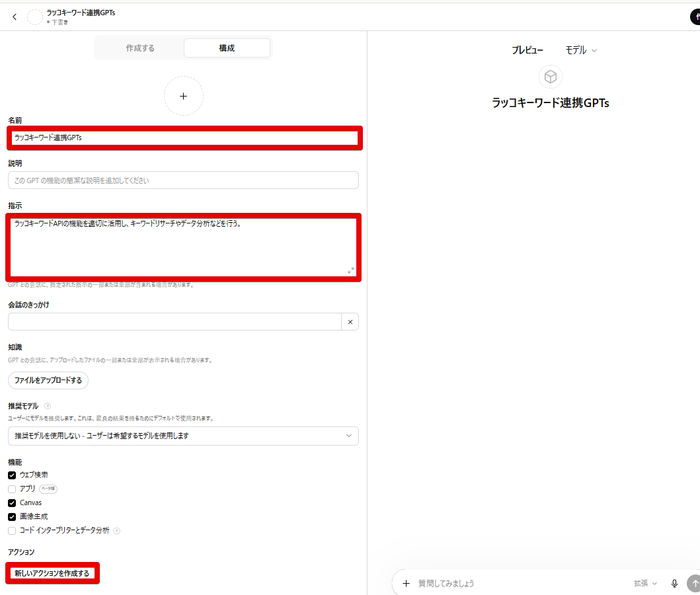Click the cube icon in the preview

[551, 77]
